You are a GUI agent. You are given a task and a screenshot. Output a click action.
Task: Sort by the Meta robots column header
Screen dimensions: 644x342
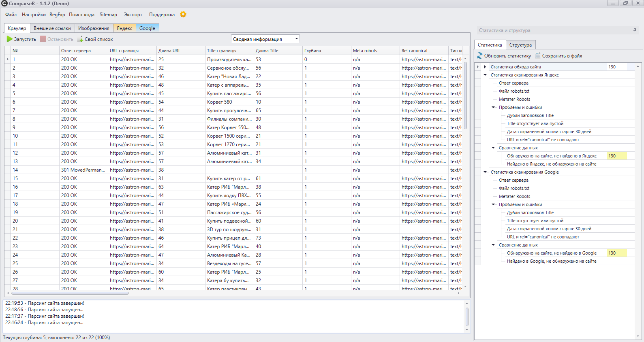(375, 51)
